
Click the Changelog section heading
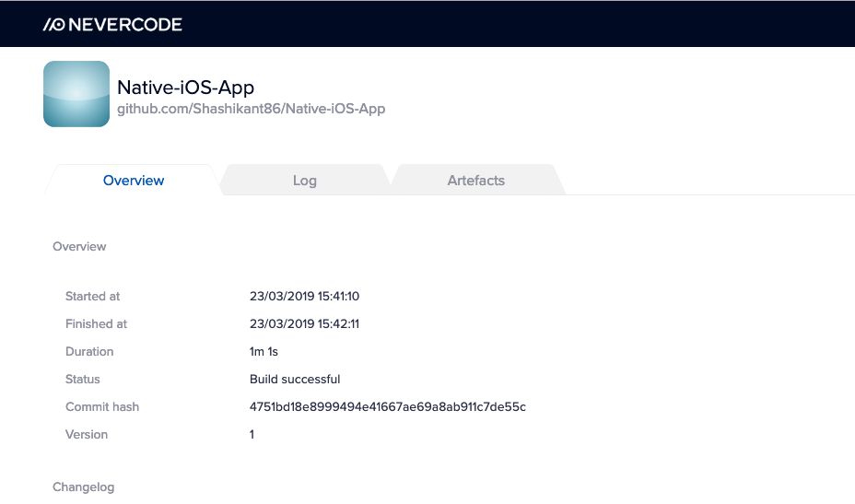84,487
